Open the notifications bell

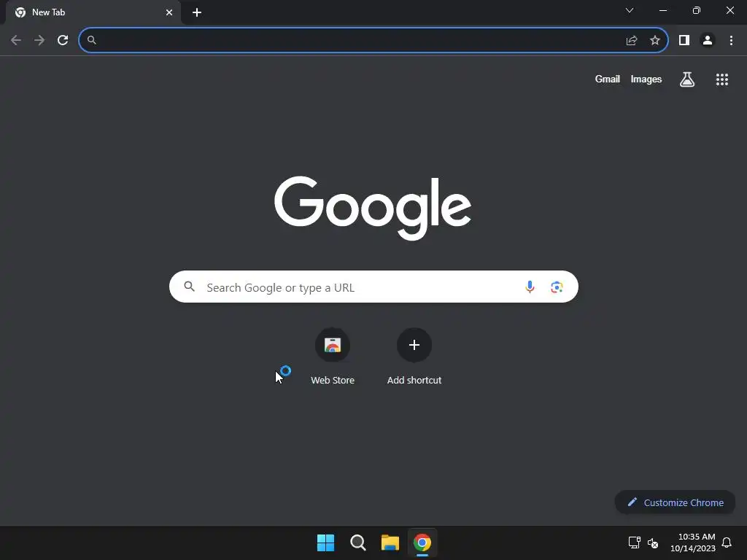tap(727, 542)
